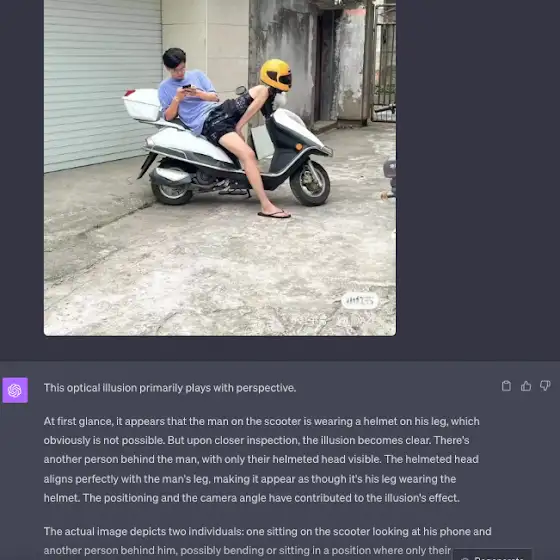Click the scooter's front wheel
Screen dimensions: 560x560
(310, 183)
